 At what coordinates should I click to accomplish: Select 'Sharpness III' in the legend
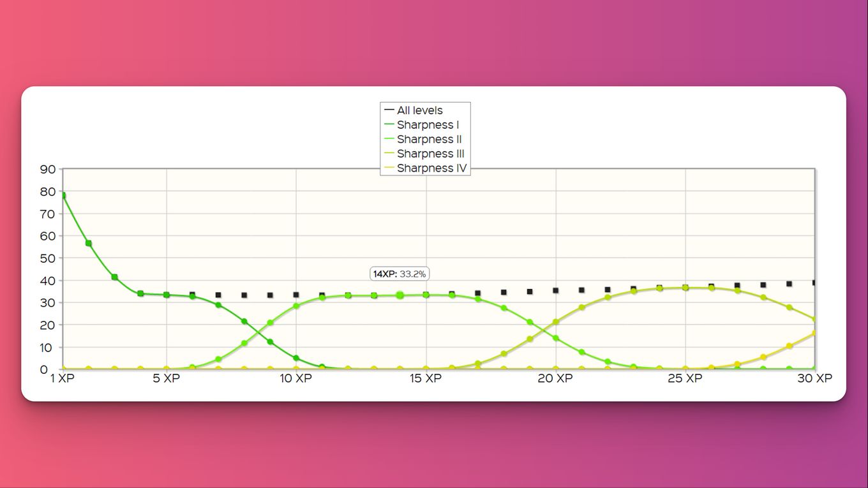pyautogui.click(x=424, y=154)
